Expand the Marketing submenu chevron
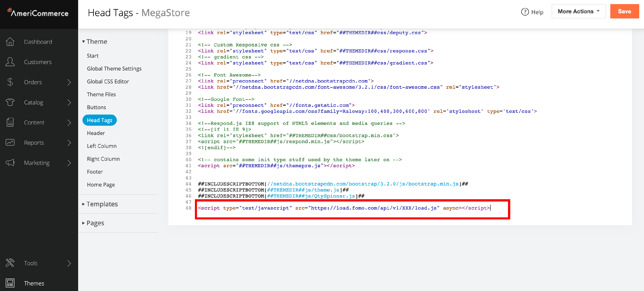The width and height of the screenshot is (644, 291). click(69, 163)
